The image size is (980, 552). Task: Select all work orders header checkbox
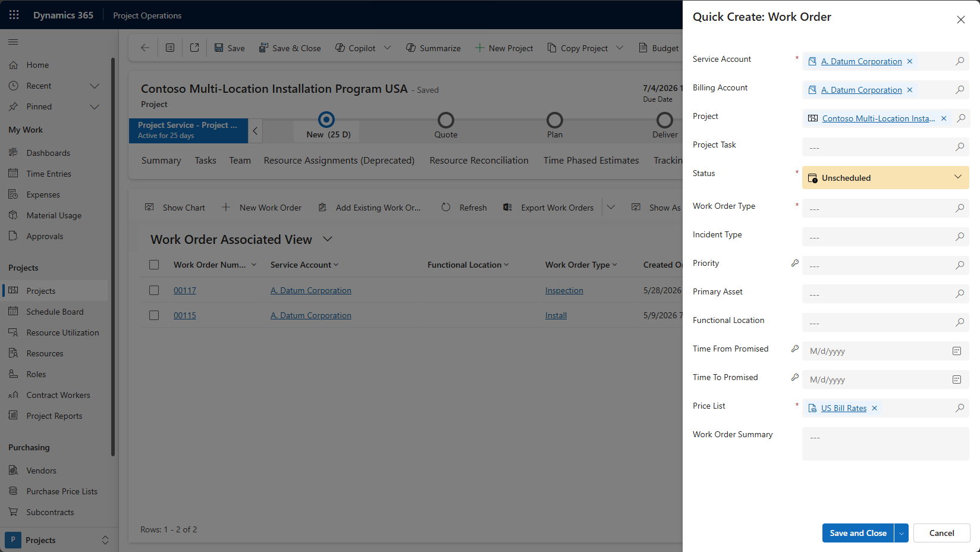(x=154, y=265)
